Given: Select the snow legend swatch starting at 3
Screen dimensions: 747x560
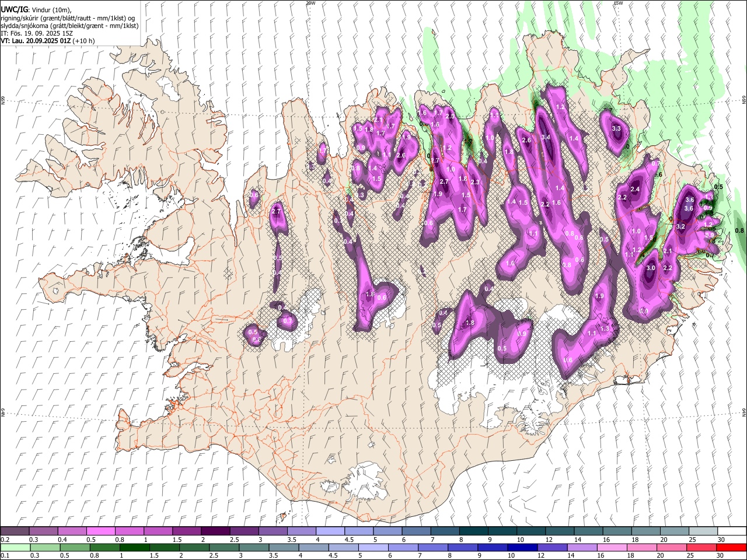Looking at the screenshot, I should pyautogui.click(x=272, y=531).
